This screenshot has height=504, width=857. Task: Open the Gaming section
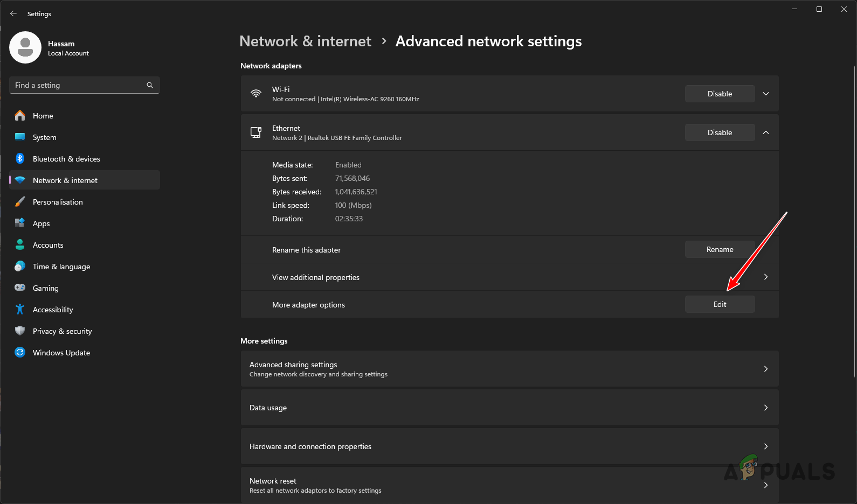coord(45,288)
